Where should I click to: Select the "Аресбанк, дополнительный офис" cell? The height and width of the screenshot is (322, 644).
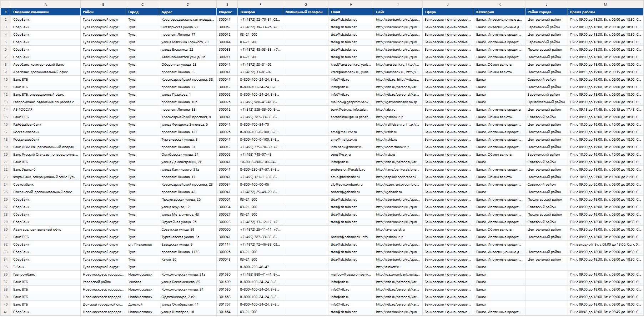coord(46,72)
